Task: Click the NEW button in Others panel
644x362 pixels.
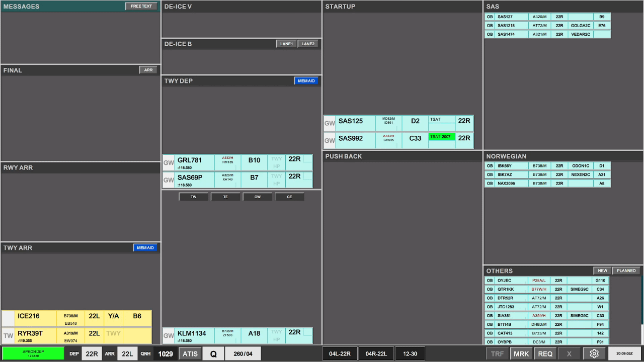Action: pos(602,270)
